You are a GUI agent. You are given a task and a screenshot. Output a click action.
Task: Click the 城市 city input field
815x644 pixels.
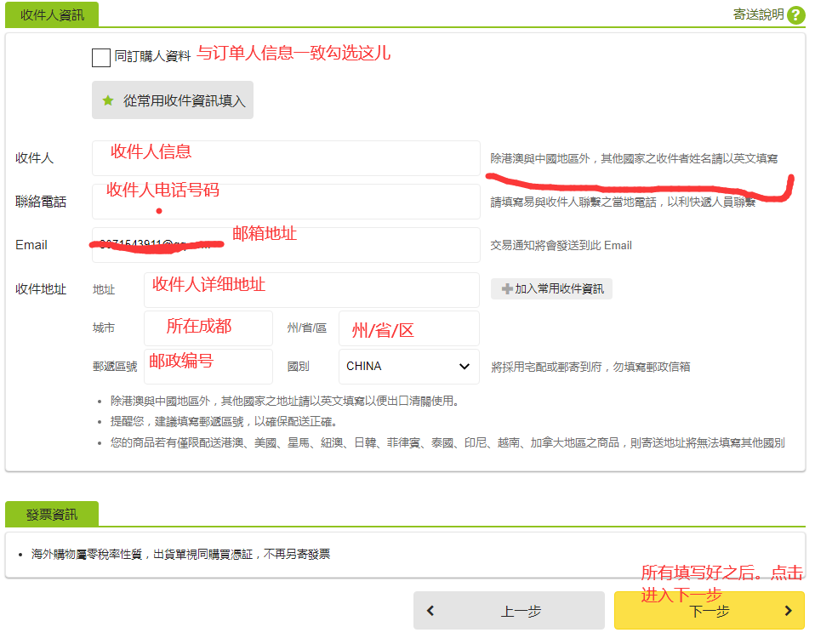[208, 328]
